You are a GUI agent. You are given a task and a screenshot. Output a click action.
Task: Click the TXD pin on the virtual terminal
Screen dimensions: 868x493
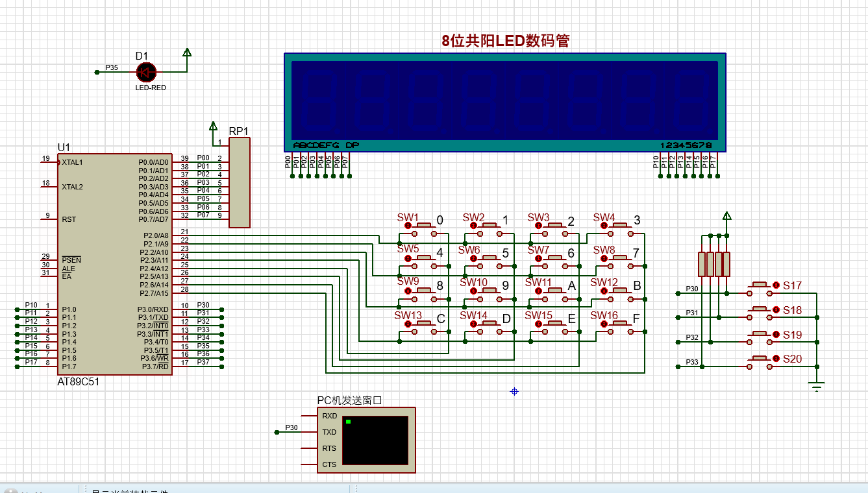click(329, 432)
